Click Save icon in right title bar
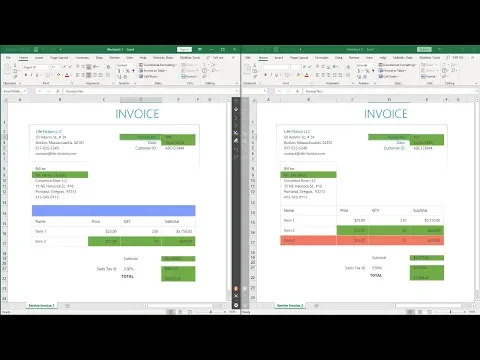The height and width of the screenshot is (360, 480). pos(276,49)
